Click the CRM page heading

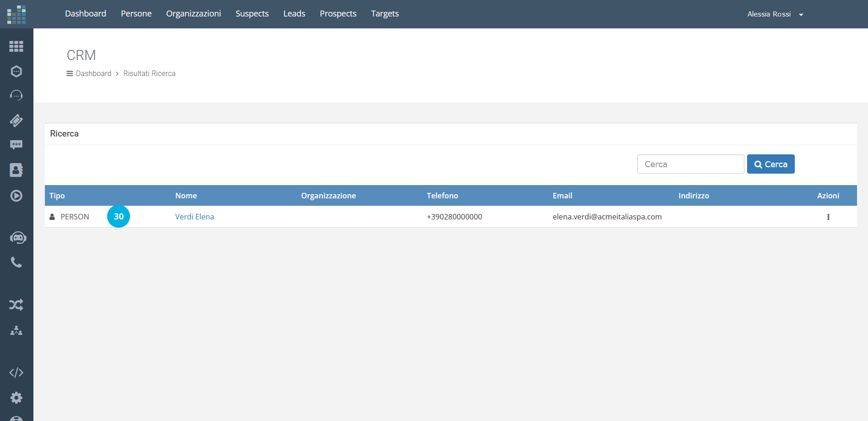81,55
